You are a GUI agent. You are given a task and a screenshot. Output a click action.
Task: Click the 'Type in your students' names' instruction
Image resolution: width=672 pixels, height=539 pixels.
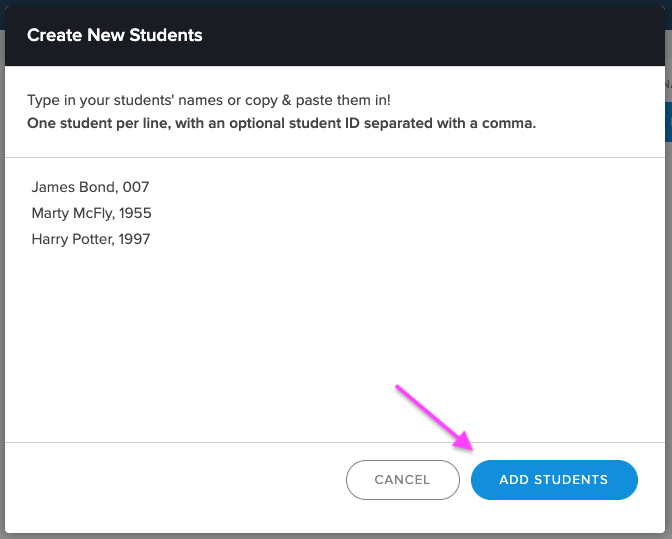[x=209, y=100]
